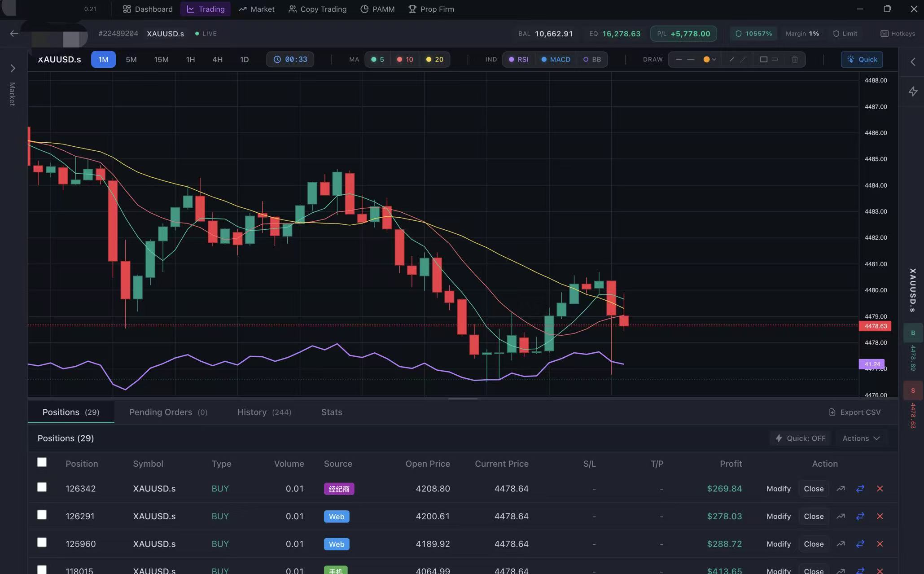Click the green B buy button on right
Screen dimensions: 924x574
pyautogui.click(x=913, y=333)
